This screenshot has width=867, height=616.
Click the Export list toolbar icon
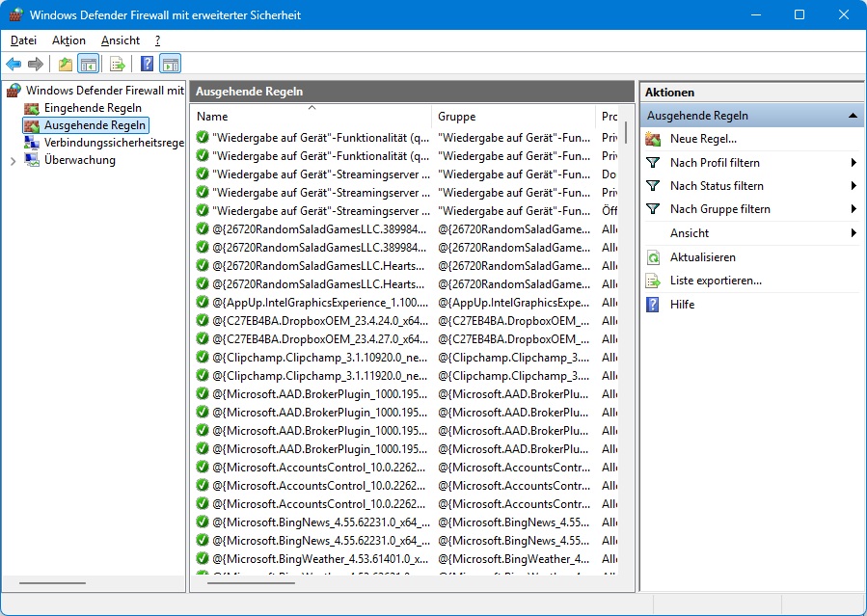118,64
